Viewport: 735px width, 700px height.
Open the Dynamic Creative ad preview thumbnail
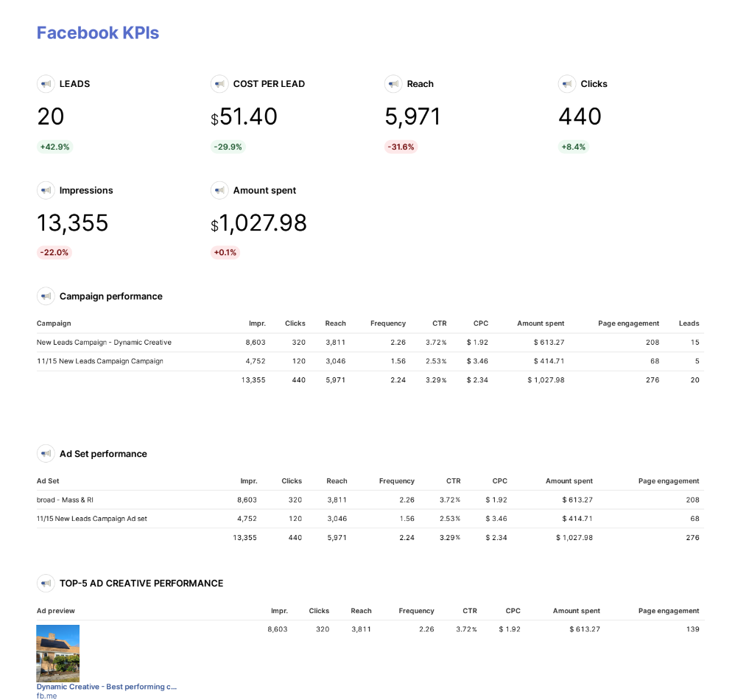coord(58,653)
